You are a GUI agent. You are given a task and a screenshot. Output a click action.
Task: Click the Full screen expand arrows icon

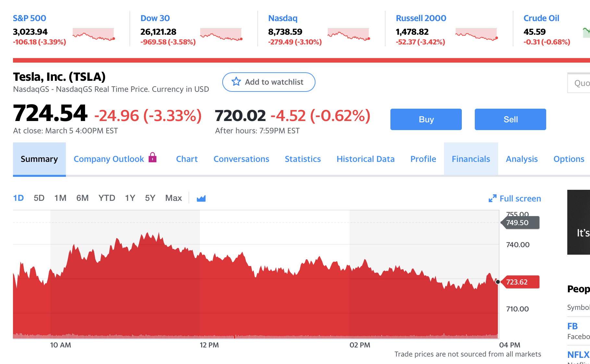coord(492,198)
